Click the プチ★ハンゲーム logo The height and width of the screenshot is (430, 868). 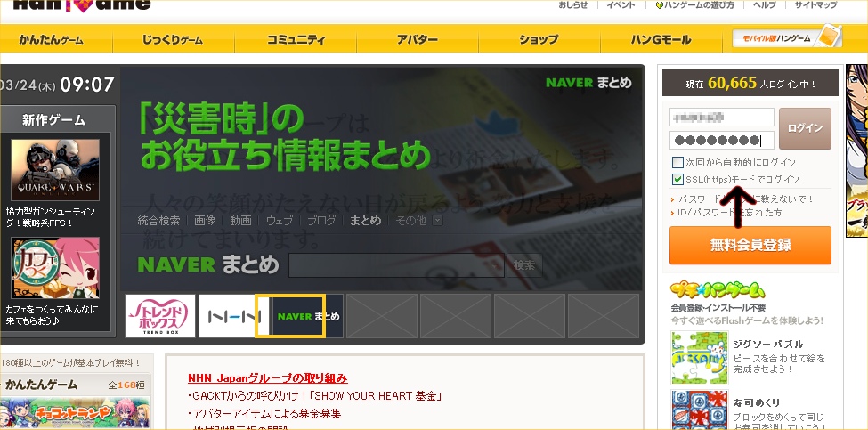(718, 291)
